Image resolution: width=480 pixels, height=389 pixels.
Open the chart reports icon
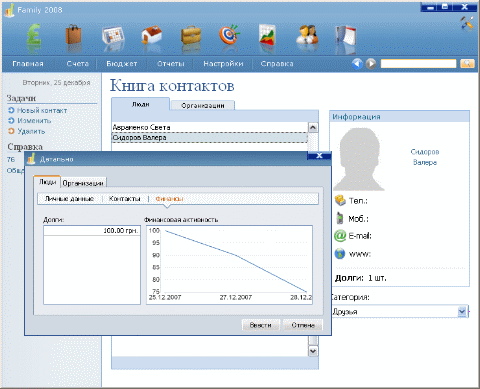pyautogui.click(x=267, y=35)
